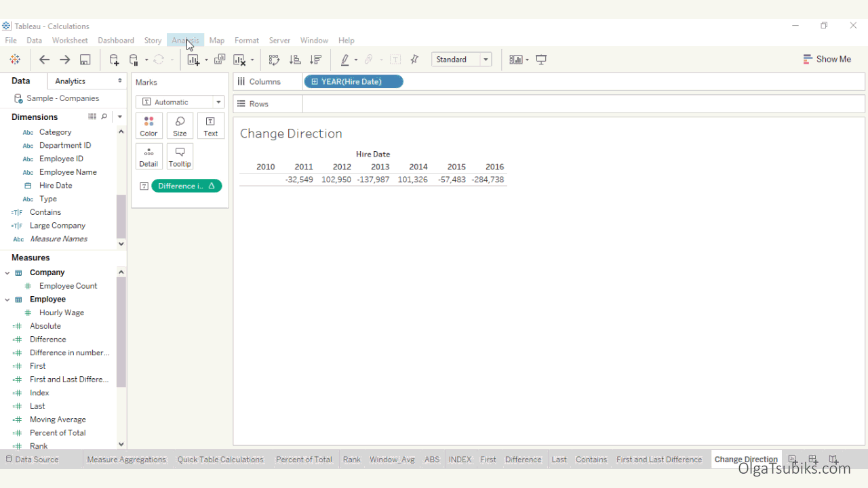Image resolution: width=868 pixels, height=488 pixels.
Task: Click the Undo back arrow
Action: (44, 60)
